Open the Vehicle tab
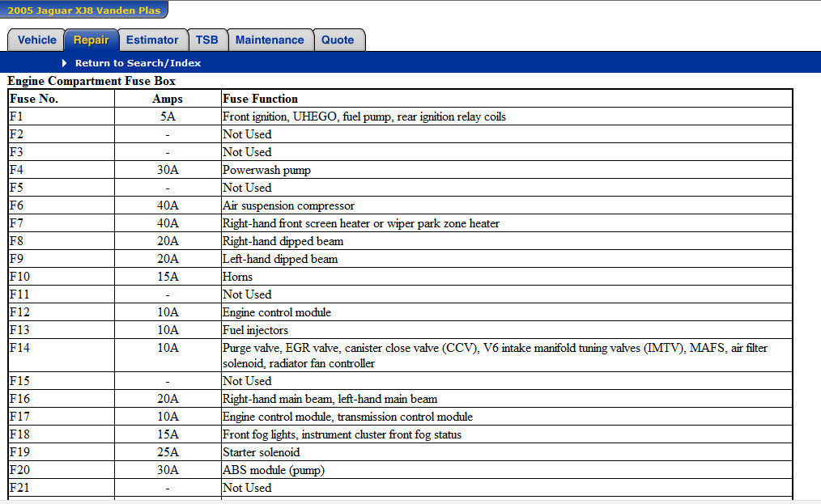Image resolution: width=821 pixels, height=504 pixels. (36, 40)
